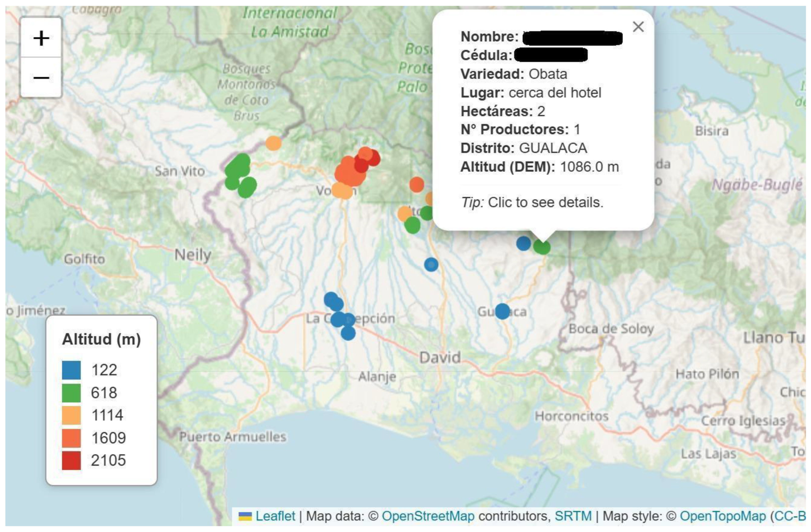Click the blue 122 altitude swatch
The height and width of the screenshot is (532, 811).
(x=71, y=370)
